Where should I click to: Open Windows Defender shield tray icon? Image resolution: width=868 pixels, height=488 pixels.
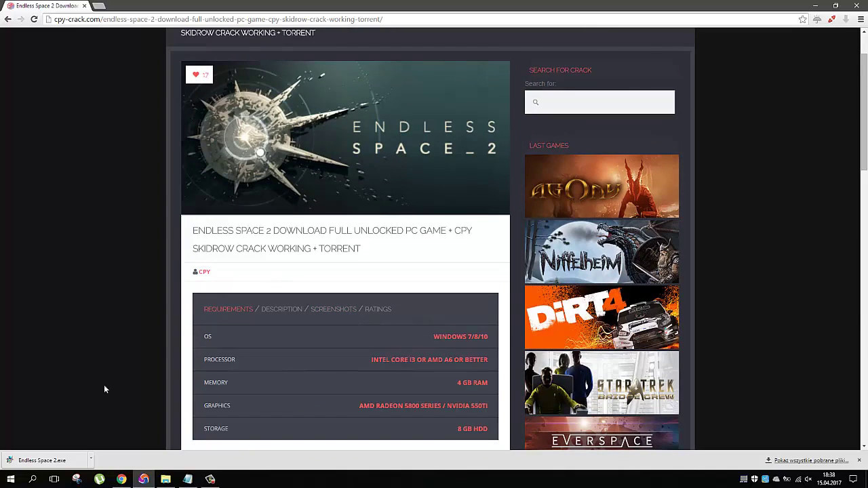754,479
